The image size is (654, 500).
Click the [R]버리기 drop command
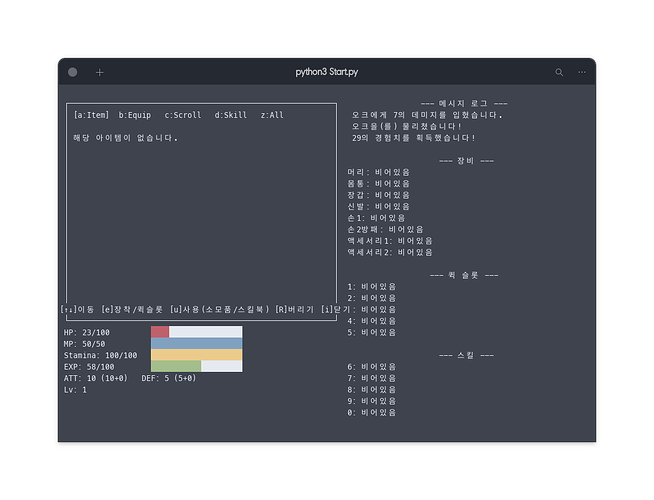click(x=294, y=309)
